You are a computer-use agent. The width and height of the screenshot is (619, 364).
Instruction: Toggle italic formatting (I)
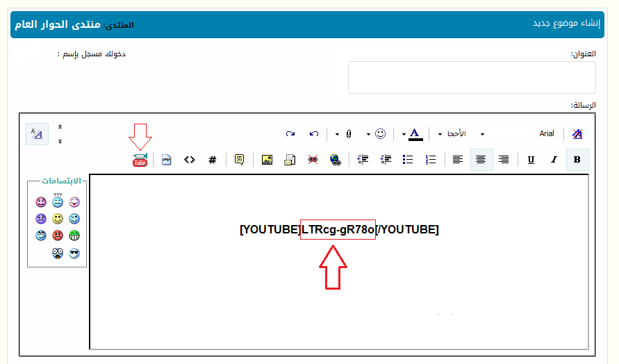tap(554, 160)
